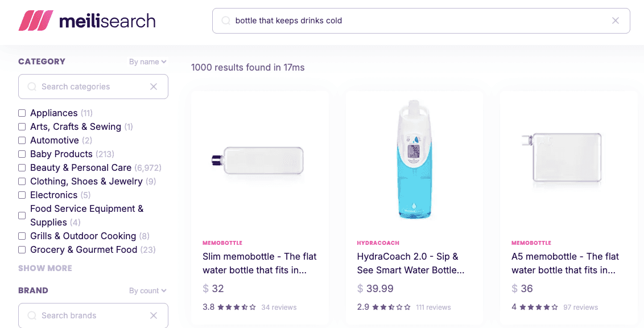Open category sort 'By name' dropdown
The height and width of the screenshot is (328, 644).
click(147, 61)
